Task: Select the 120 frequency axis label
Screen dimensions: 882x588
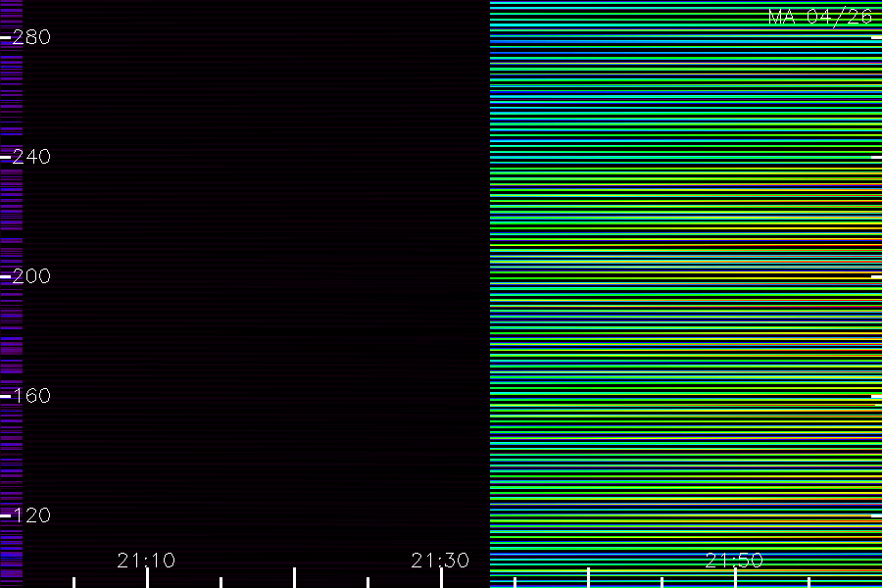Action: click(x=31, y=514)
